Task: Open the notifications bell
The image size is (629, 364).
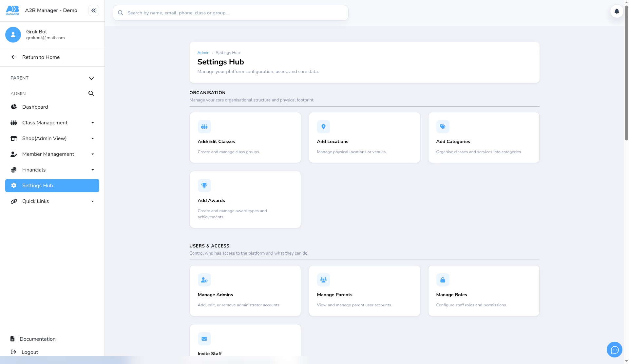Action: click(x=617, y=11)
